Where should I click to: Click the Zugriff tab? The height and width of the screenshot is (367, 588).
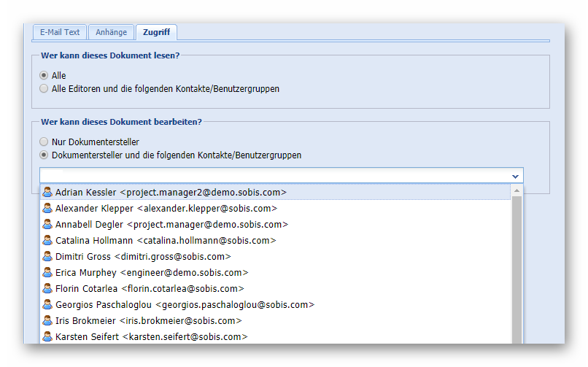click(155, 32)
